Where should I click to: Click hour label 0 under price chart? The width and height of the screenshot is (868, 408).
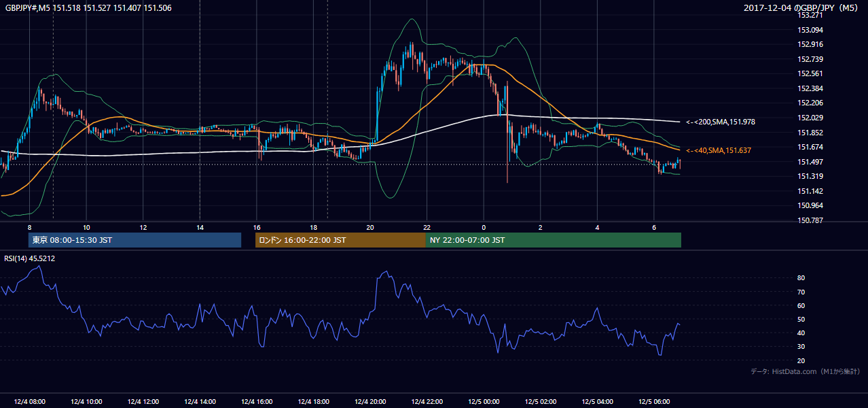[x=484, y=227]
